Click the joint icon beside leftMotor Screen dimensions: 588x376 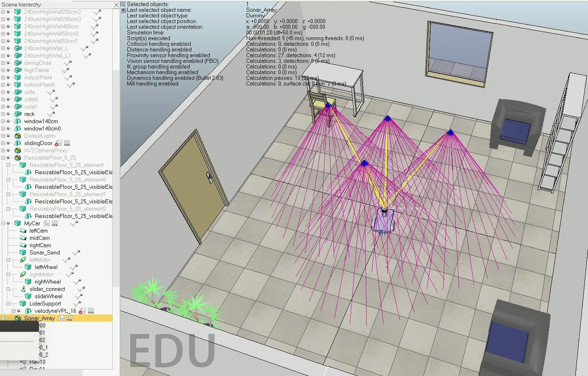pyautogui.click(x=23, y=260)
